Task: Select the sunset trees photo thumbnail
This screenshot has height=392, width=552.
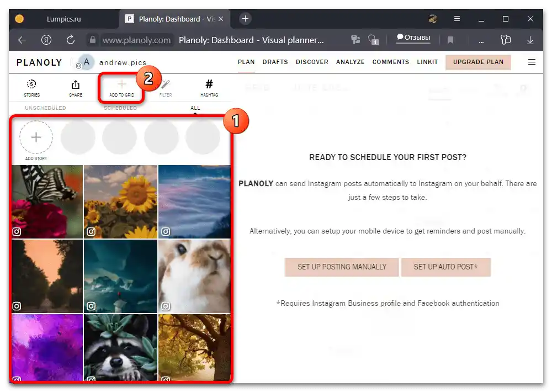Action: click(47, 276)
